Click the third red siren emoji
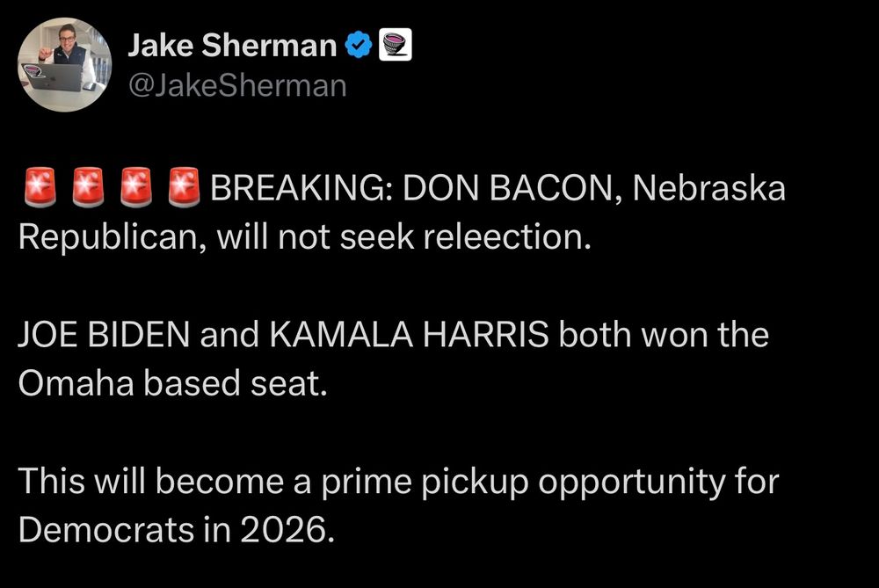This screenshot has width=879, height=588. pos(136,187)
